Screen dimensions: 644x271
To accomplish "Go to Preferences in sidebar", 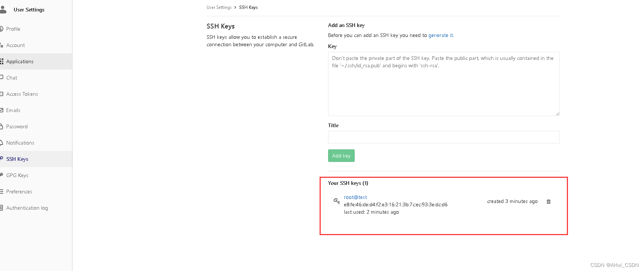I will [x=19, y=192].
